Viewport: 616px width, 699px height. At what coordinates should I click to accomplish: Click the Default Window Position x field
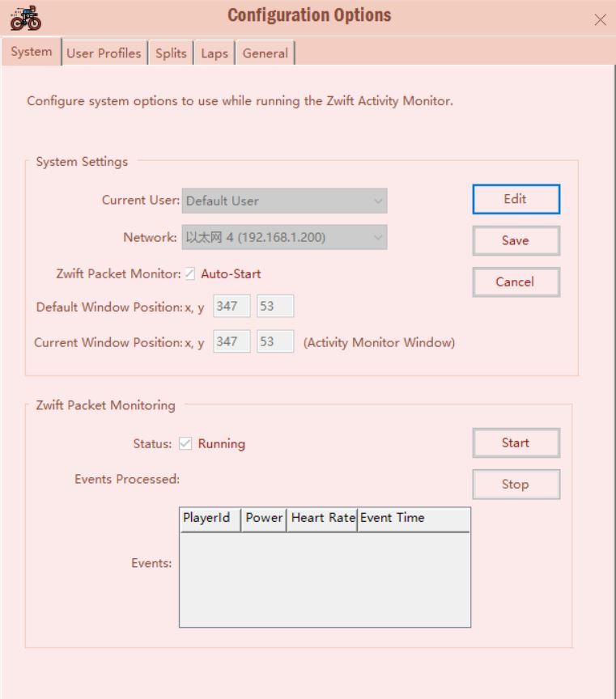tap(232, 306)
